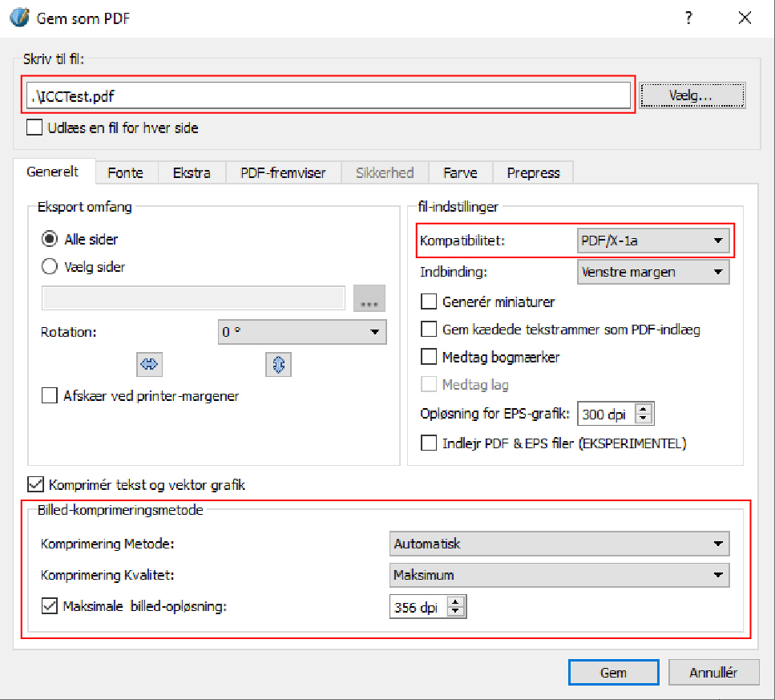Image resolution: width=775 pixels, height=700 pixels.
Task: Open the Kompatibilitet dropdown showing PDF/X-1a
Action: click(x=652, y=240)
